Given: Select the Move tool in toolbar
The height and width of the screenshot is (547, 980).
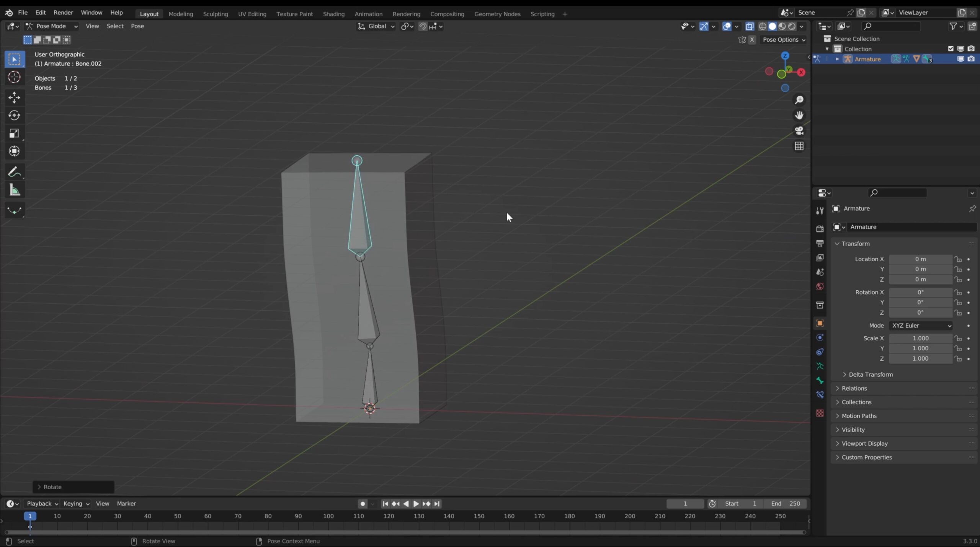Looking at the screenshot, I should tap(14, 97).
